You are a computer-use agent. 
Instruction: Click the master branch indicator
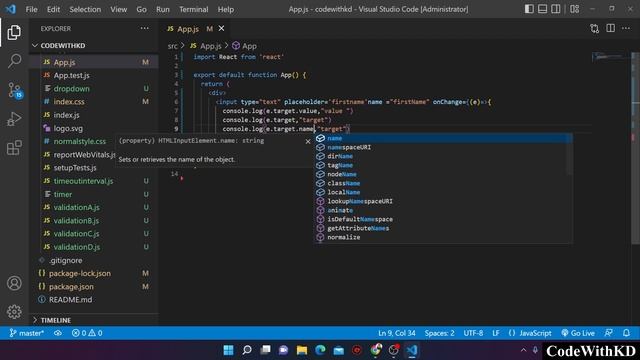(x=27, y=333)
